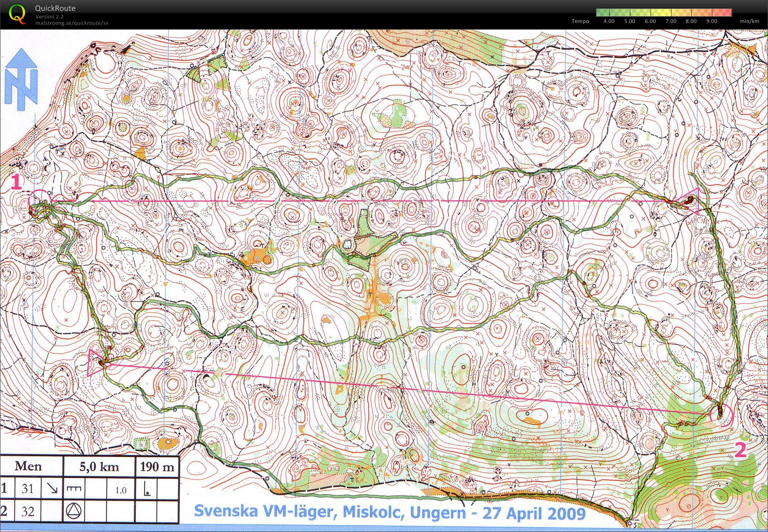Click the 5,0 km distance cell
768x532 pixels.
[99, 467]
